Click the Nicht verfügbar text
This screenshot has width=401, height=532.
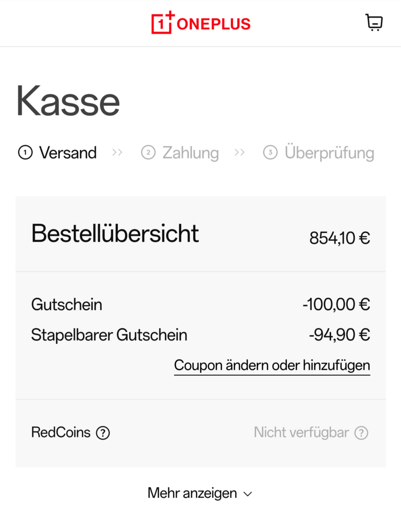pos(301,432)
